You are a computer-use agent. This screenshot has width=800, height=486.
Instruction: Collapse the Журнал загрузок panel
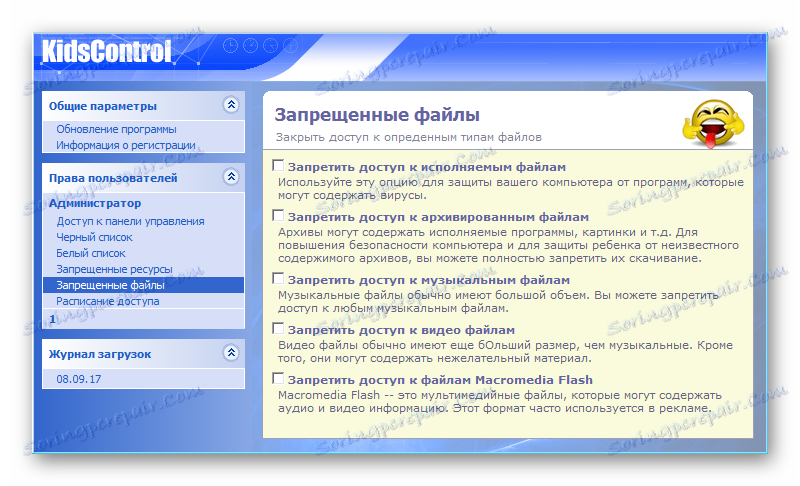[231, 353]
